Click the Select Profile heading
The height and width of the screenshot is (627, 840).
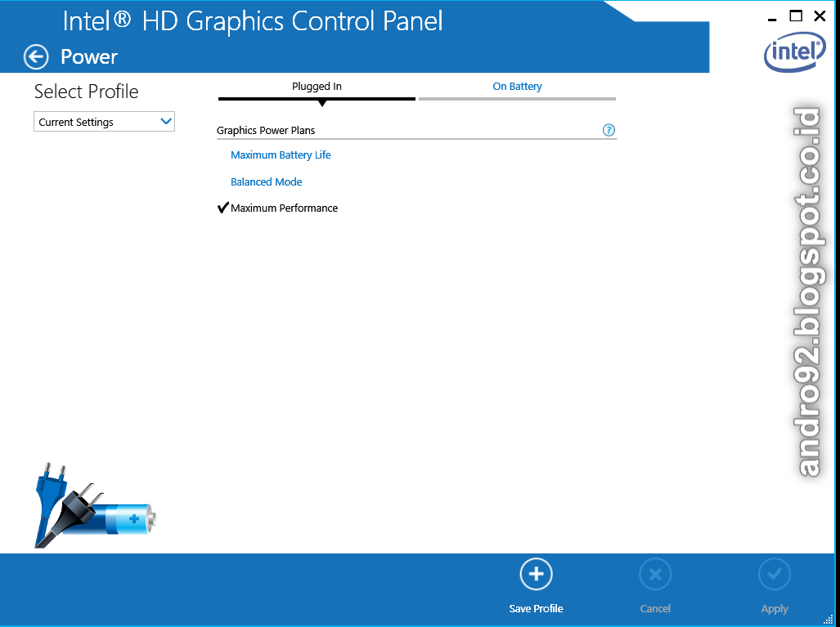86,92
